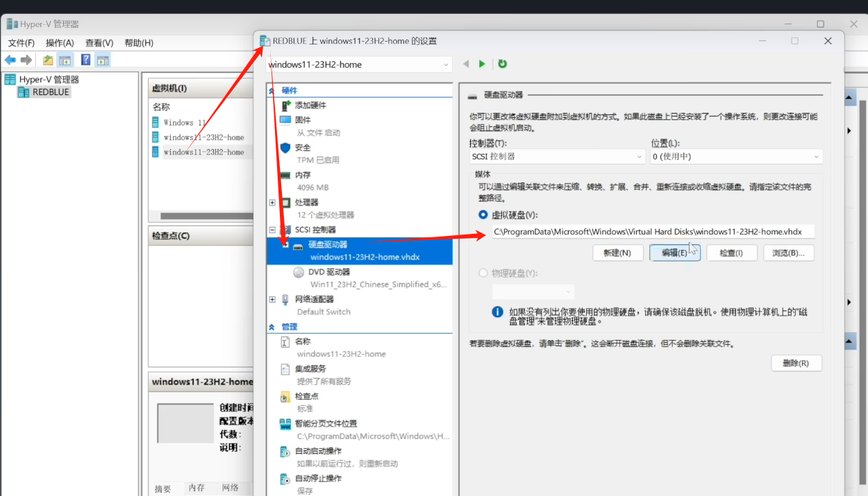Select the 处理器 CPU icon
Viewport: 868px width, 496px height.
tap(285, 203)
